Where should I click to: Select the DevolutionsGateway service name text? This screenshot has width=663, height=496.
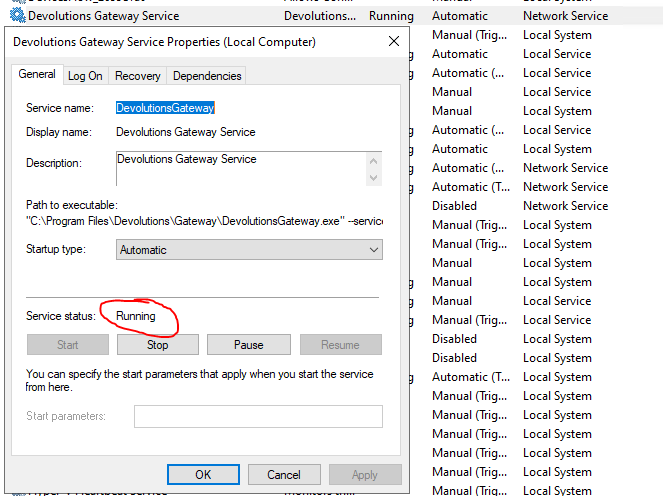point(165,108)
